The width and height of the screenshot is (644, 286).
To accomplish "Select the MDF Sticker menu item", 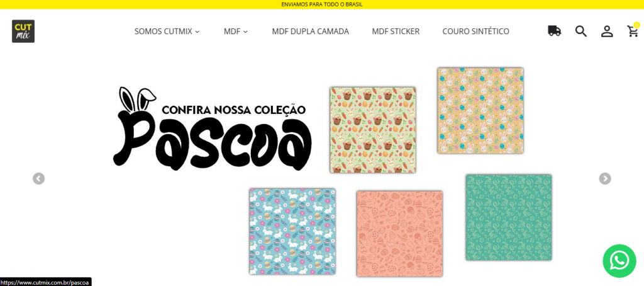I will click(396, 31).
